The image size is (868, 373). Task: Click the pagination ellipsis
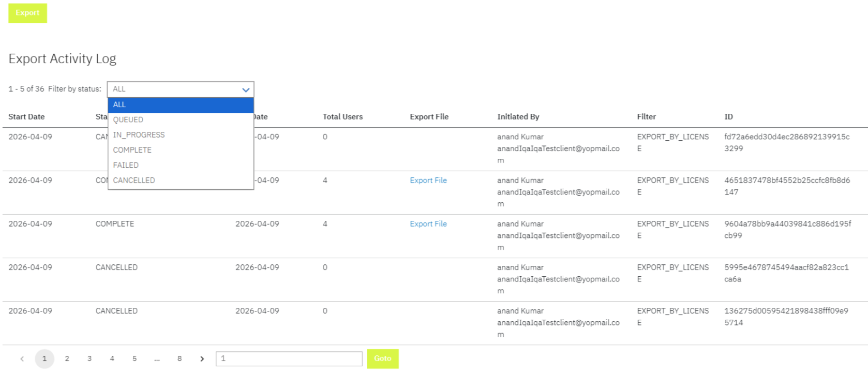[x=157, y=359]
